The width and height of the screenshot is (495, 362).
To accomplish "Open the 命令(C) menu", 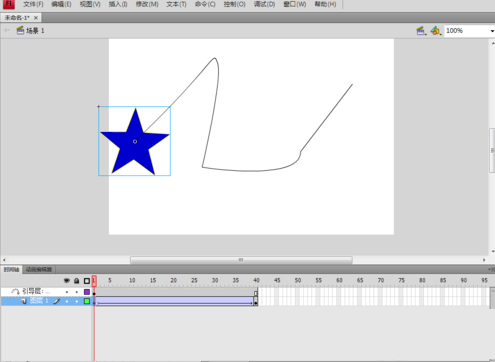I will 205,4.
